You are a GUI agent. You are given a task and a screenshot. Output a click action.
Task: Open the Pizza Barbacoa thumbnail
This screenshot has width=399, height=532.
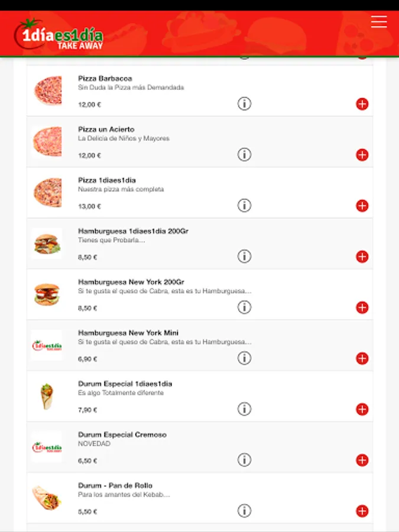(x=47, y=90)
